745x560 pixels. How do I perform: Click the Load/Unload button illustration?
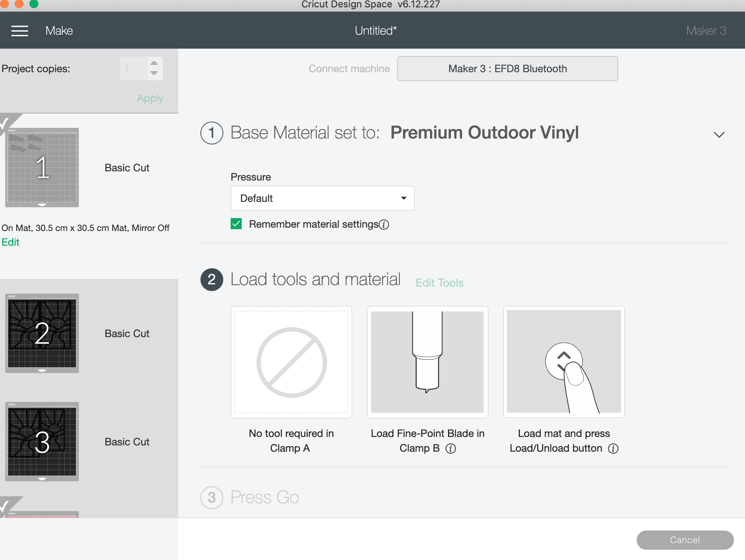pos(564,362)
